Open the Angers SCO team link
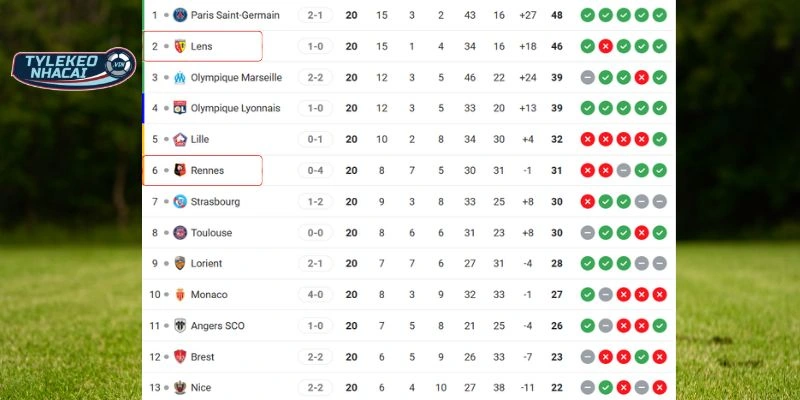The image size is (800, 400). point(217,325)
